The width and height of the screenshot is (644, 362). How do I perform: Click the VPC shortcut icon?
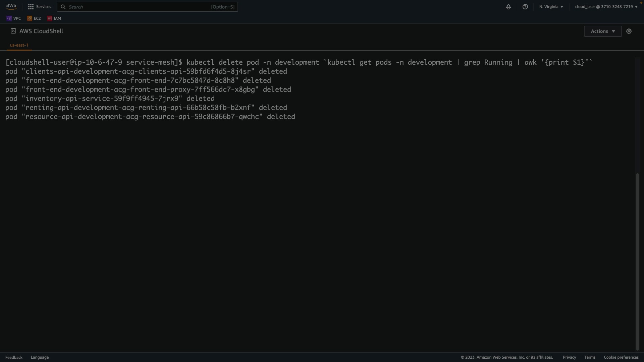[x=13, y=18]
